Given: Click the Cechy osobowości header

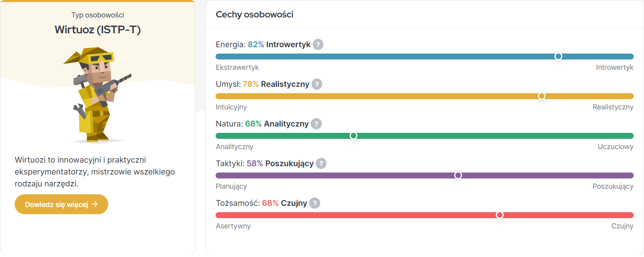Looking at the screenshot, I should click(254, 15).
